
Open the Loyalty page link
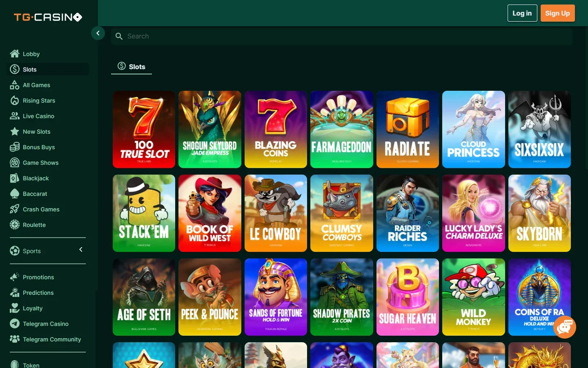click(33, 308)
